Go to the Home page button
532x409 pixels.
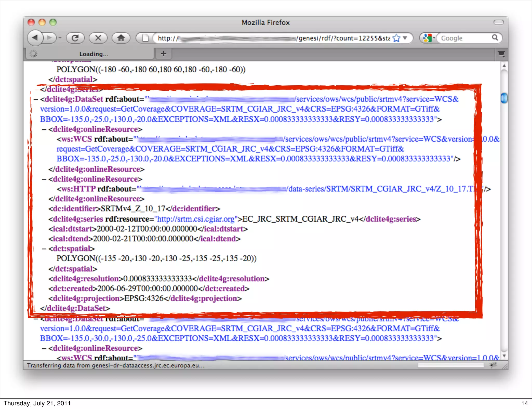click(121, 38)
